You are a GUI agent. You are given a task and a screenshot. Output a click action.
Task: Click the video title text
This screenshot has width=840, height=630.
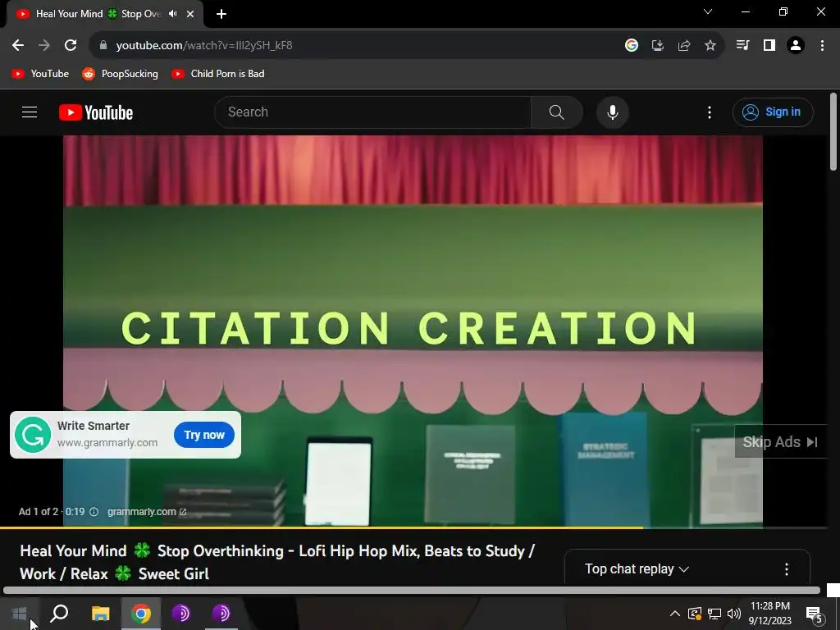click(277, 563)
